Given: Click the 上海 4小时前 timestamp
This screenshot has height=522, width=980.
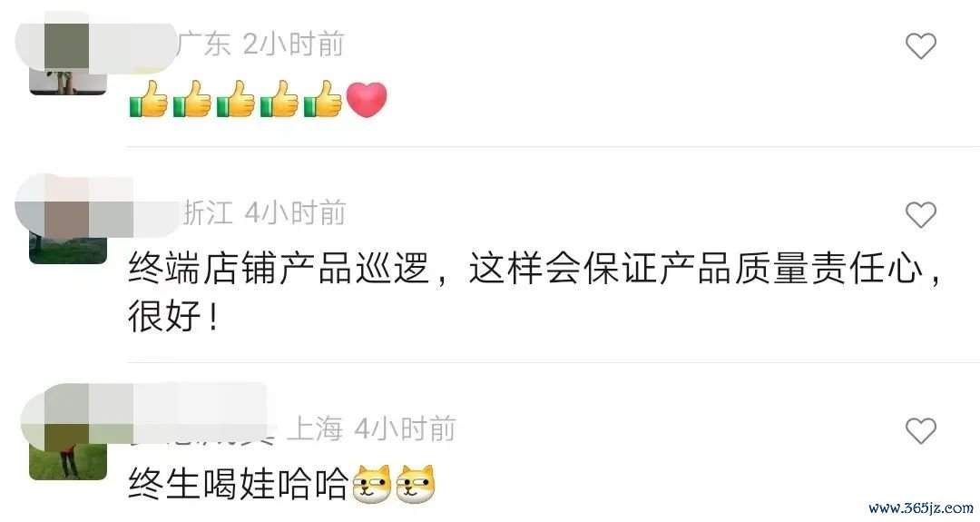Looking at the screenshot, I should click(x=371, y=428).
